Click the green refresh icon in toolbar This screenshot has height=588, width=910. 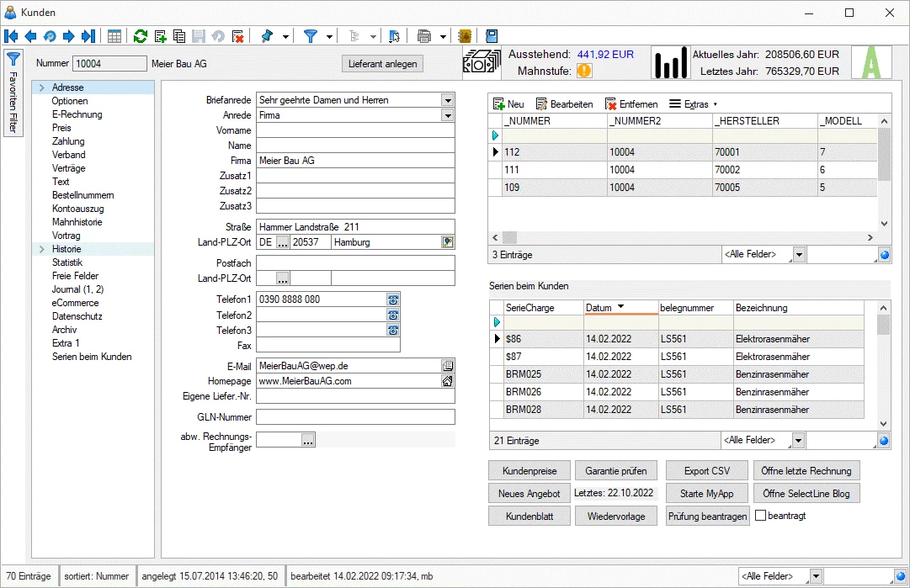click(x=141, y=36)
